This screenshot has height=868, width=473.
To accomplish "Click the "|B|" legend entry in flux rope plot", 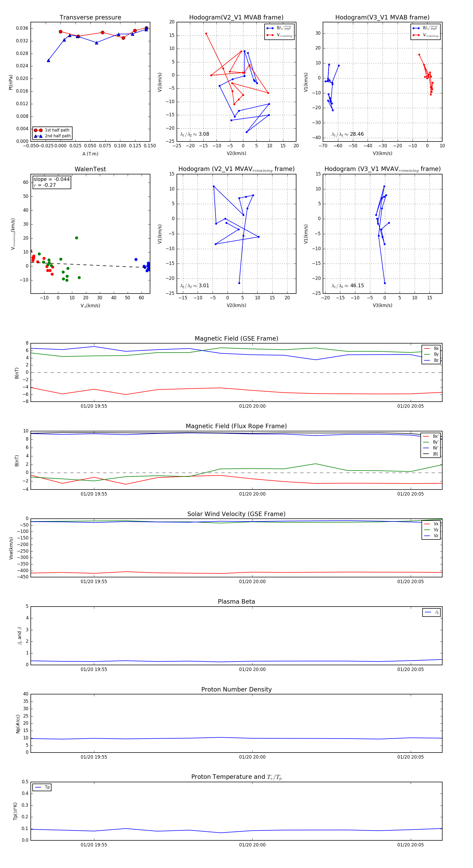I will pyautogui.click(x=431, y=454).
